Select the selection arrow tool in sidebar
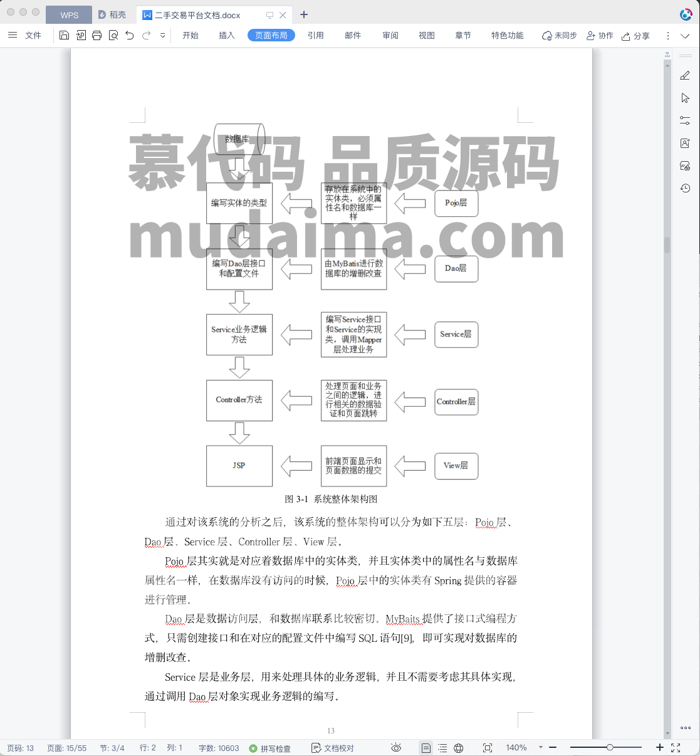Viewport: 700px width, 756px height. coord(685,98)
